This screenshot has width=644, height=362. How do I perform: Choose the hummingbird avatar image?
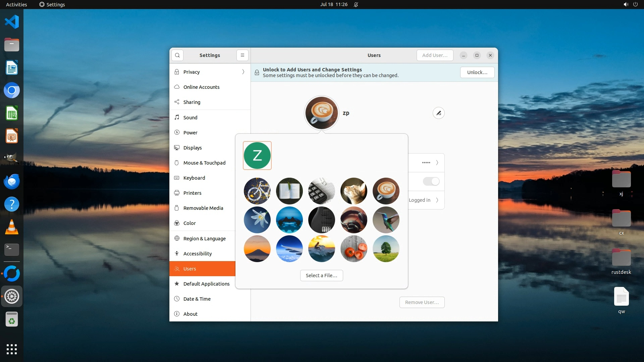386,220
